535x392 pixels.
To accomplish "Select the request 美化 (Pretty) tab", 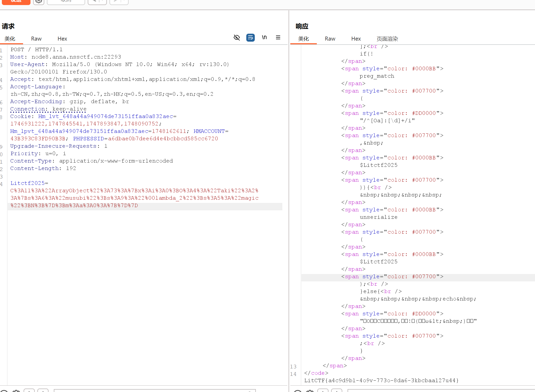I will tap(10, 39).
